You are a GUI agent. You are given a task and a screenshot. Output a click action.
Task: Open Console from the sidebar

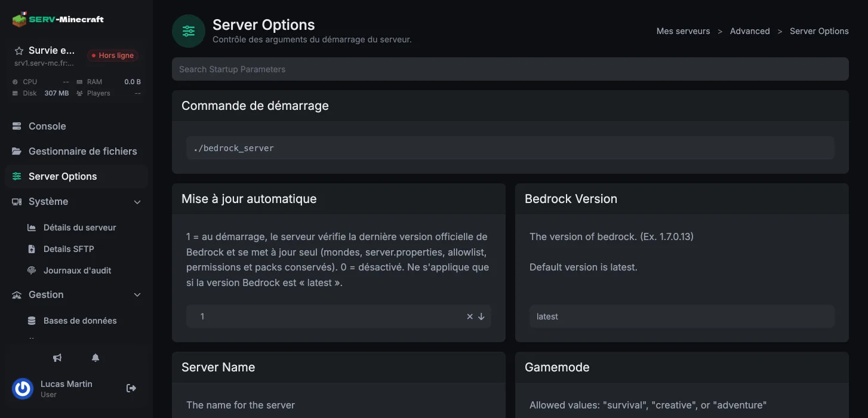point(76,126)
